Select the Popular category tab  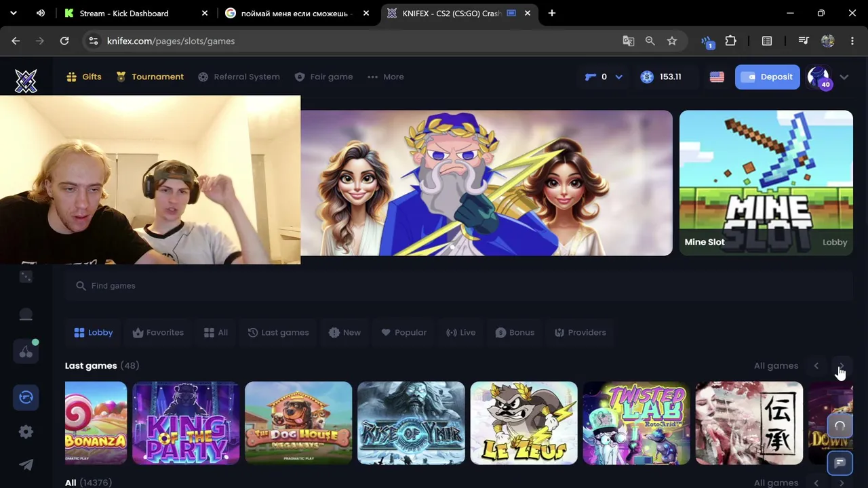[x=403, y=332]
